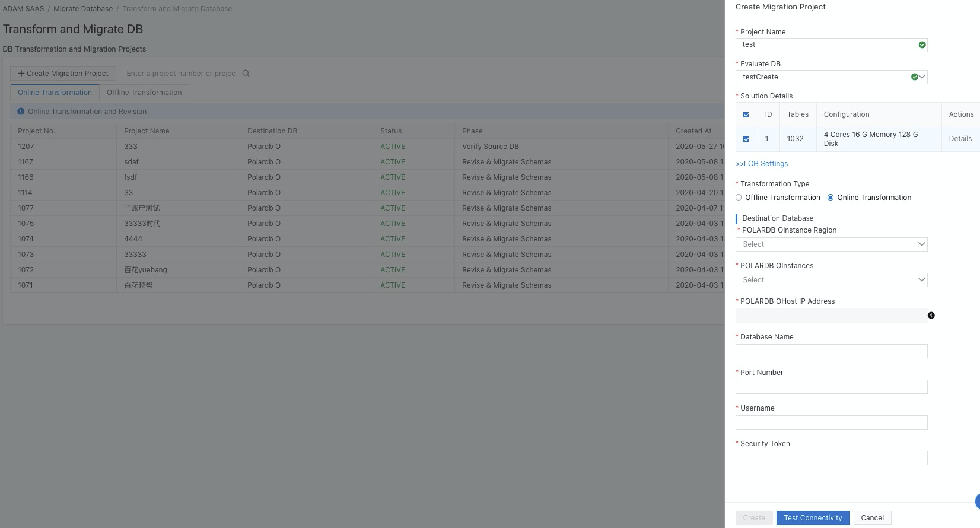Click project name fsdf
Viewport: 980px width, 528px height.
(x=131, y=177)
